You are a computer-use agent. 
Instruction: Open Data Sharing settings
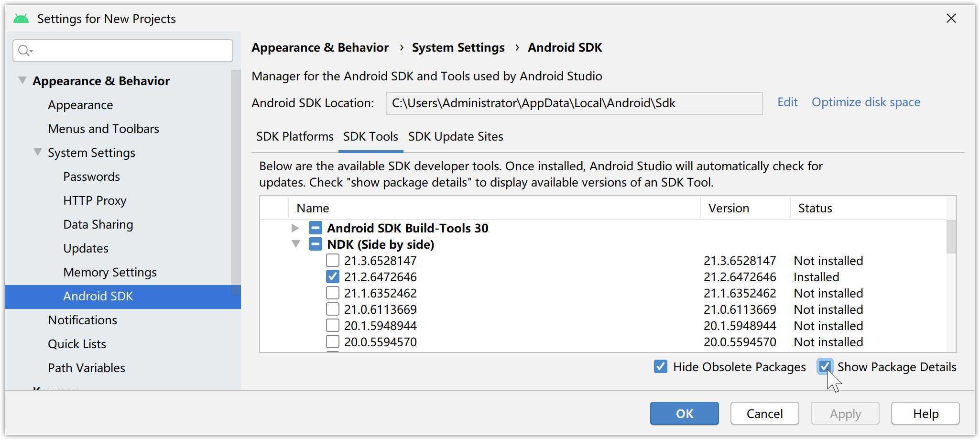[x=98, y=224]
